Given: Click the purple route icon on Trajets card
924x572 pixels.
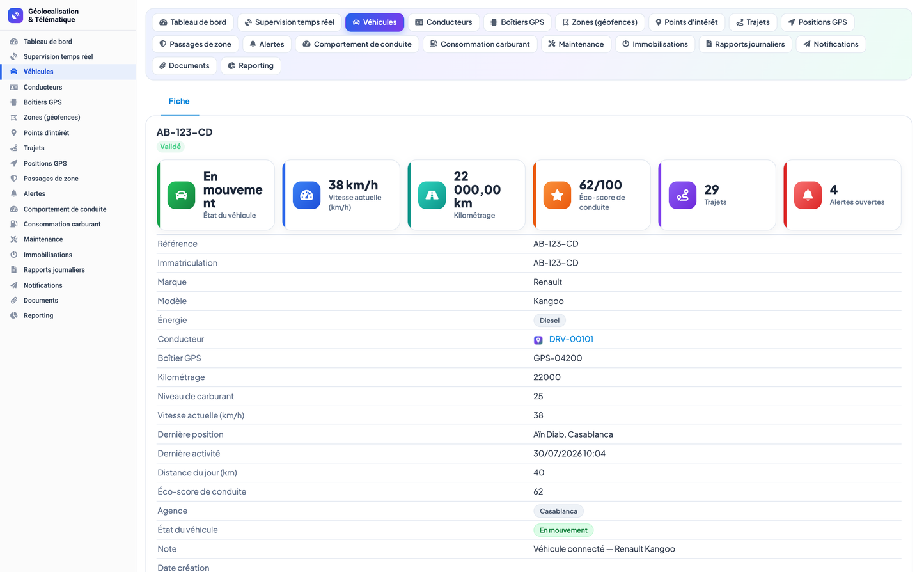Looking at the screenshot, I should click(x=683, y=195).
